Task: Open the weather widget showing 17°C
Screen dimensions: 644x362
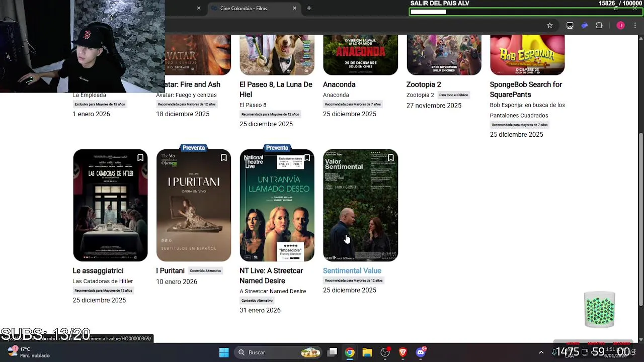Action: pyautogui.click(x=28, y=352)
